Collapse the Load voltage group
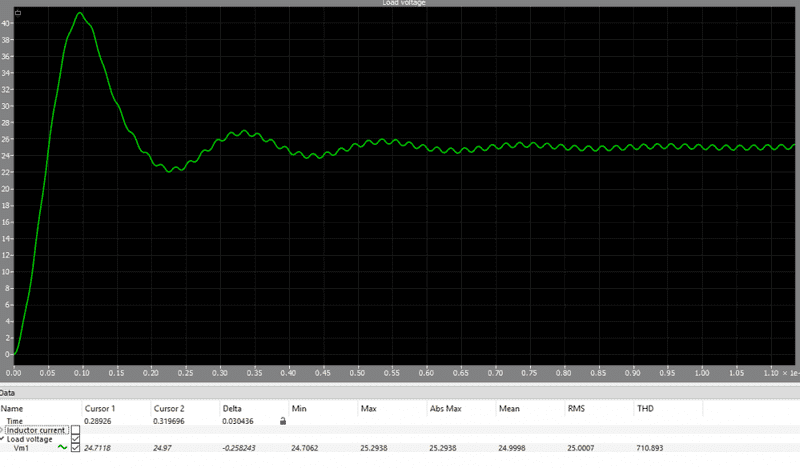 [x=3, y=439]
